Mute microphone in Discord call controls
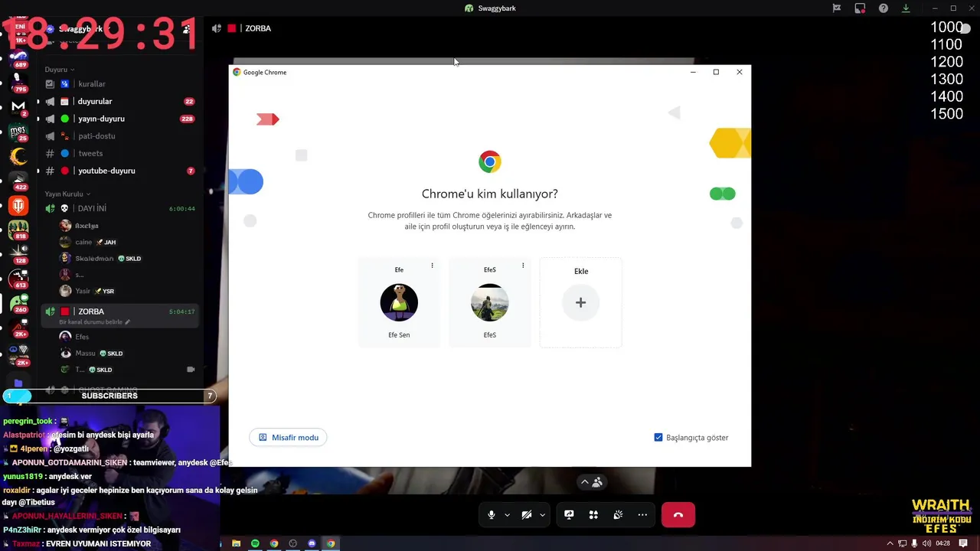 coord(492,515)
